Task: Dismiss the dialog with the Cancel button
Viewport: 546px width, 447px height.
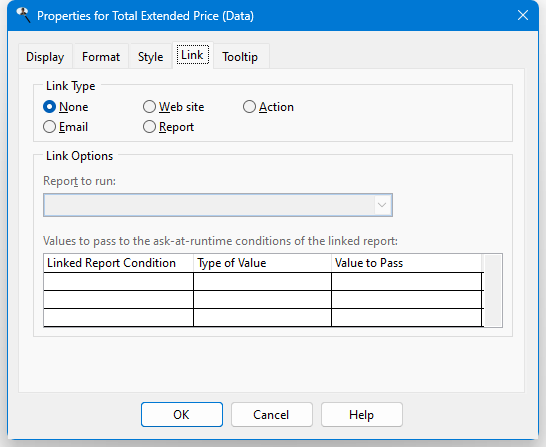Action: [x=272, y=415]
